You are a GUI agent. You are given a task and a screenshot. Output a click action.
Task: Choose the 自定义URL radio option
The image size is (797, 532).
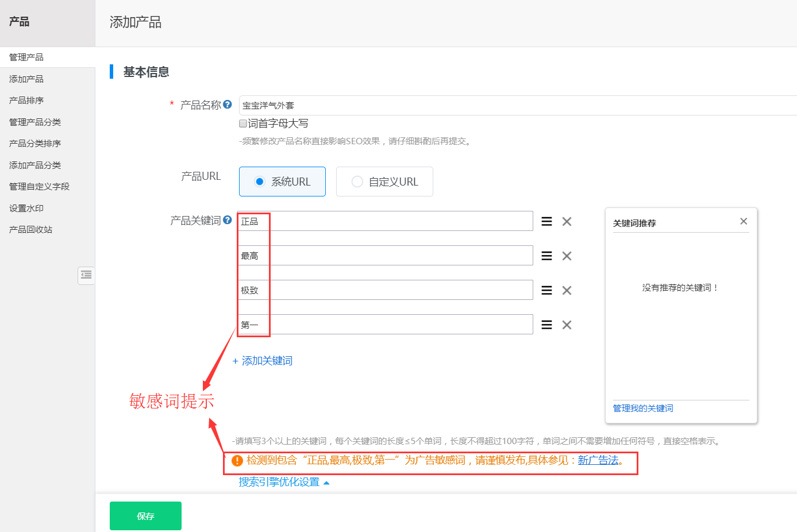[x=357, y=182]
